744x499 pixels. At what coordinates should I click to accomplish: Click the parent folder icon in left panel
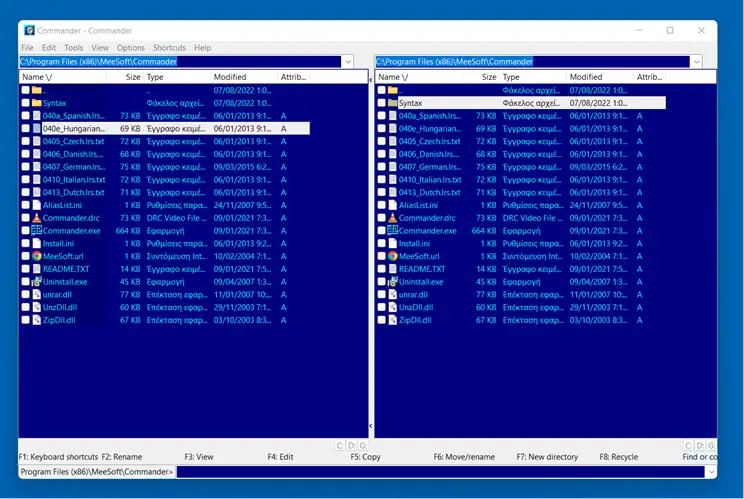37,90
